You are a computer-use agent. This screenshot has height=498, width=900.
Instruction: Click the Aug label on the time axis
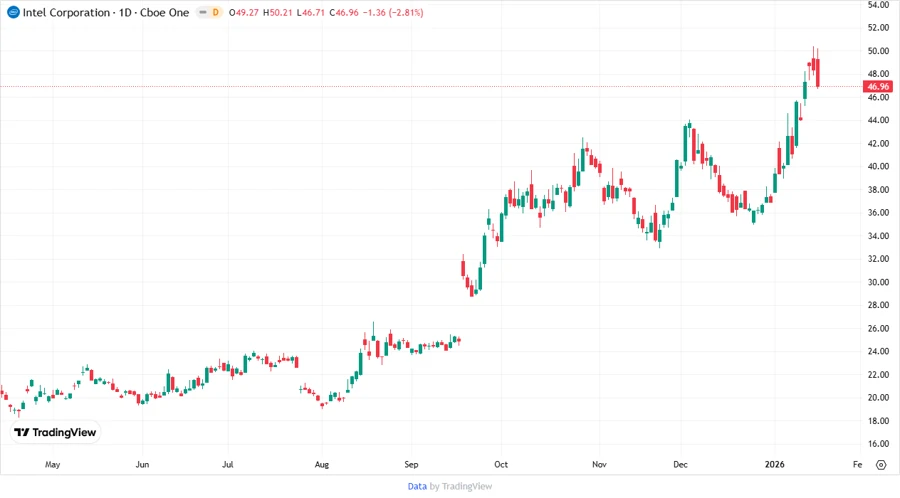pyautogui.click(x=322, y=465)
